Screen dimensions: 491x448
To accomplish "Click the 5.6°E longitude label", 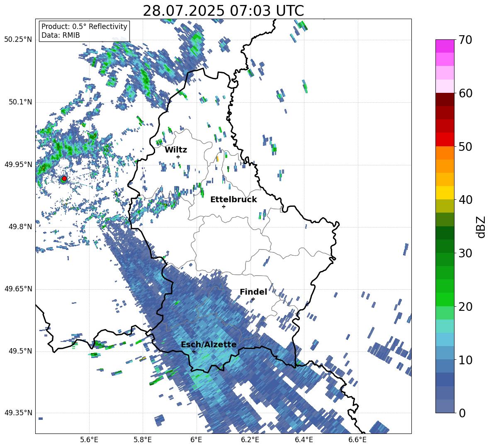I will [89, 440].
